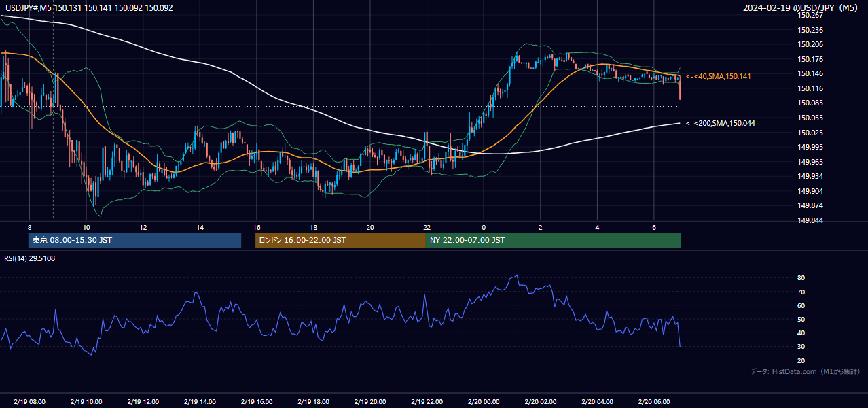
Task: Click price axis value 150.055
Action: click(810, 118)
